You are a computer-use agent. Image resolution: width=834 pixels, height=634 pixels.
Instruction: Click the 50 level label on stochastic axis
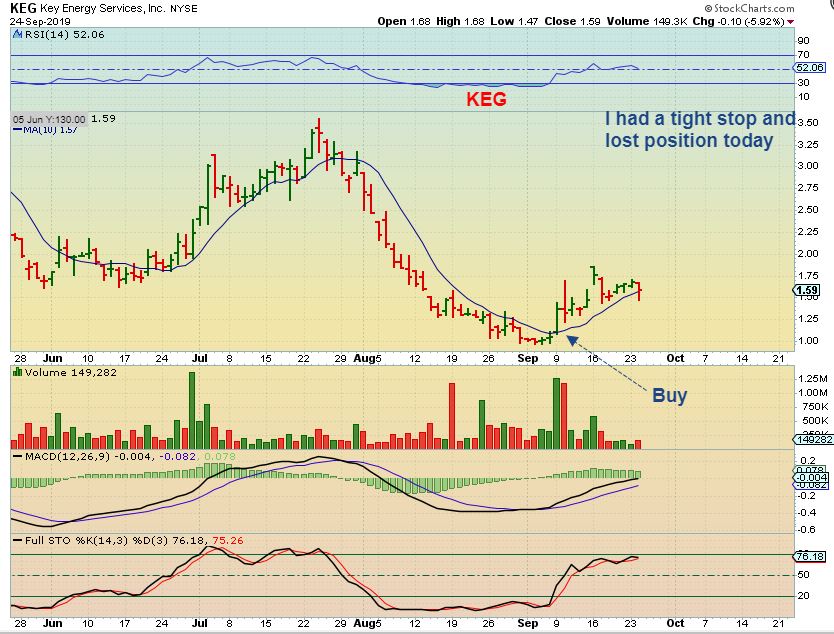[803, 575]
